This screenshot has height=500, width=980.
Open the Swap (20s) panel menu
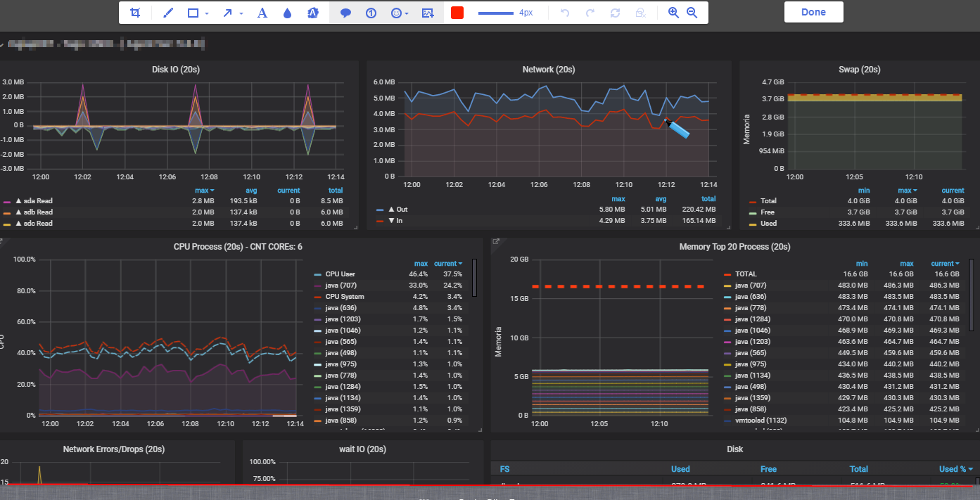click(x=860, y=70)
